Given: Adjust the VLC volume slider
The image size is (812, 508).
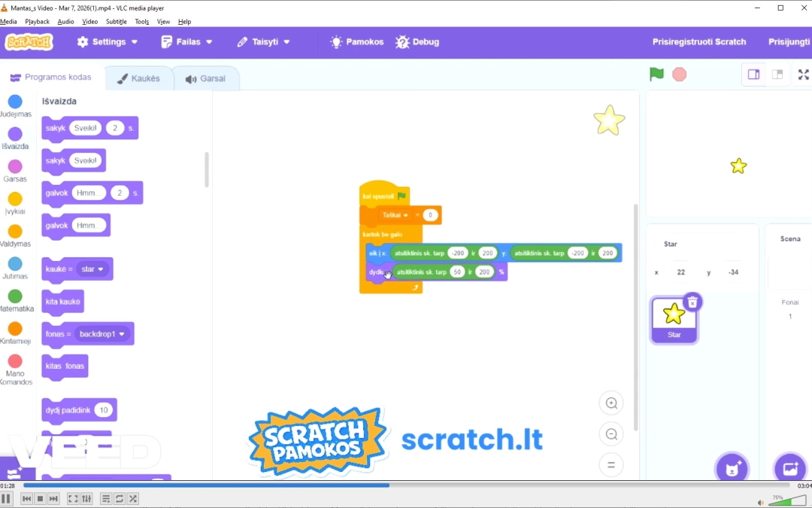Looking at the screenshot, I should [787, 501].
